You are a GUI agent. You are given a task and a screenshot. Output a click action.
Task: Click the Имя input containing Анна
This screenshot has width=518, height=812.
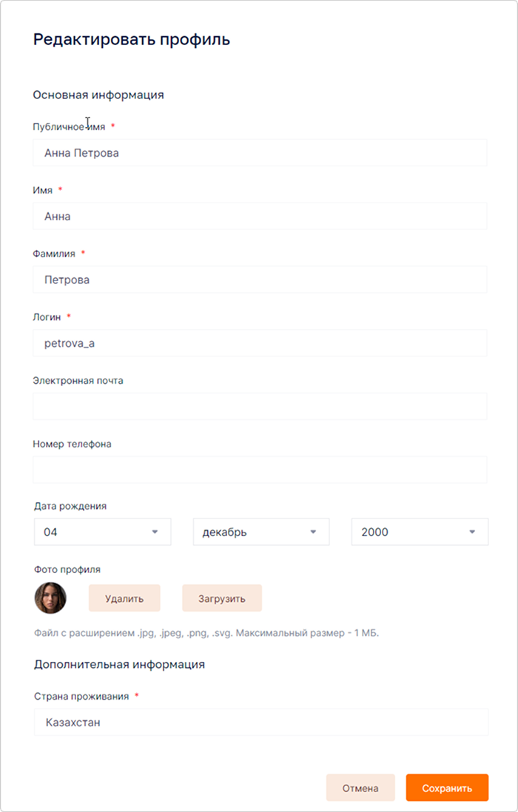pos(260,216)
